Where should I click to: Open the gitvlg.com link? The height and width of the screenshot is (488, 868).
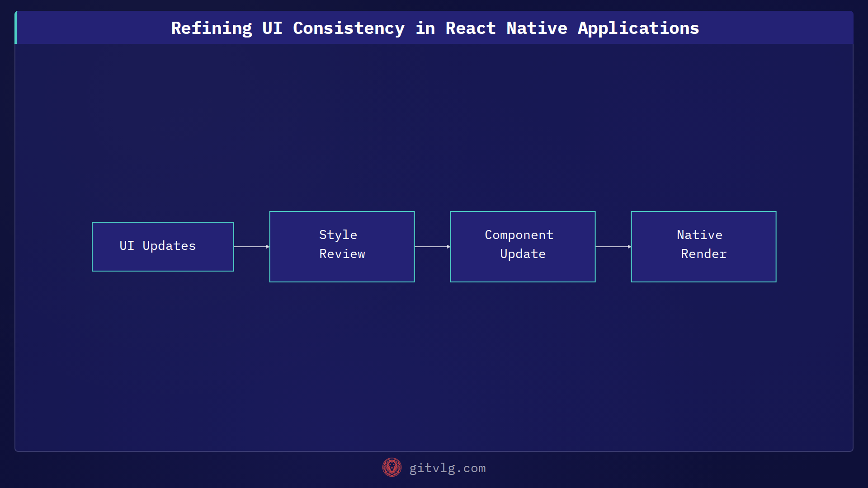point(447,468)
